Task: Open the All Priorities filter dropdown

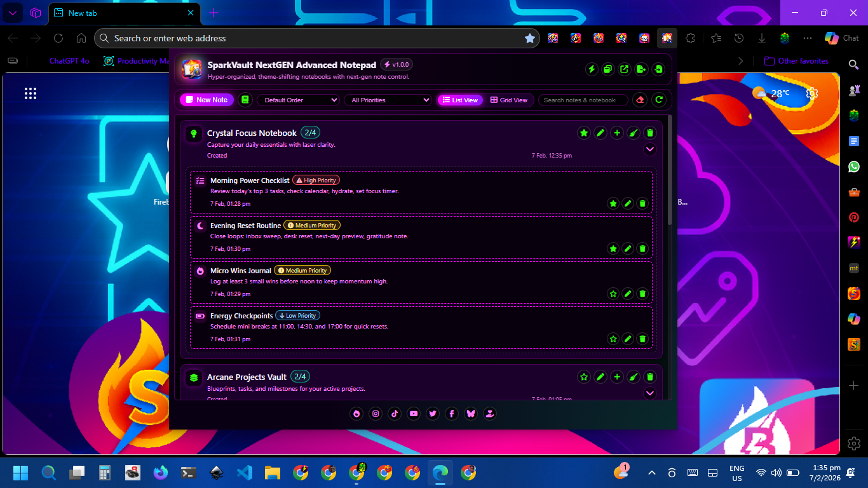Action: pyautogui.click(x=387, y=100)
